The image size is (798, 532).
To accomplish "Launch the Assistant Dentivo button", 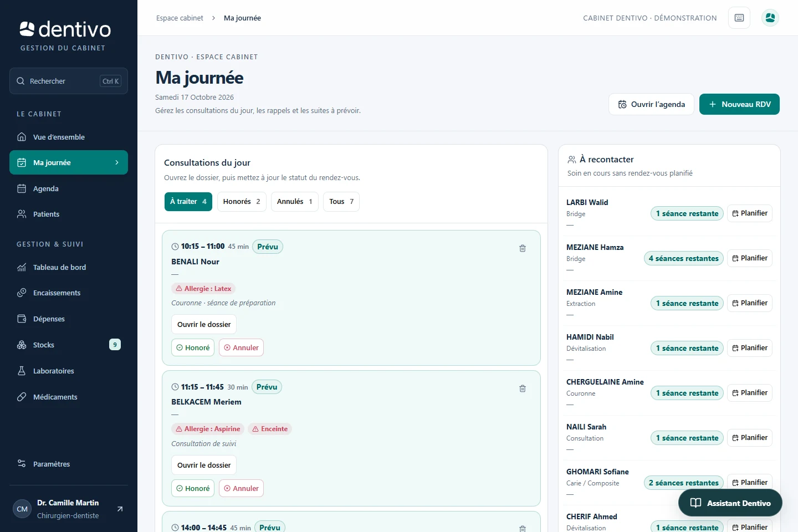I will click(x=730, y=503).
